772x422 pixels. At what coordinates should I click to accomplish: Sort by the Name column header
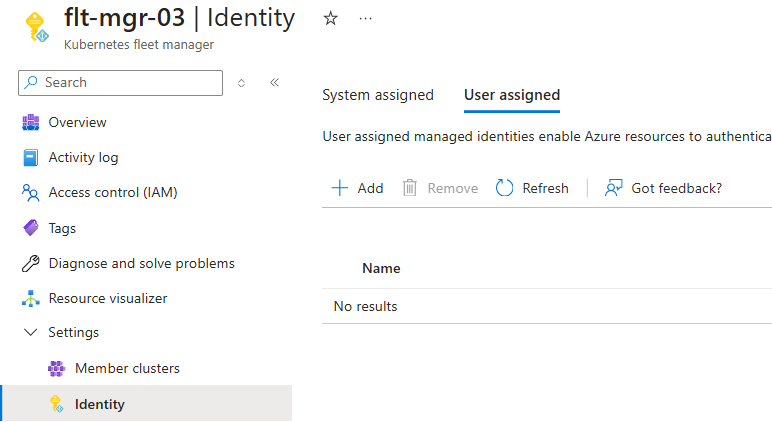pos(381,268)
